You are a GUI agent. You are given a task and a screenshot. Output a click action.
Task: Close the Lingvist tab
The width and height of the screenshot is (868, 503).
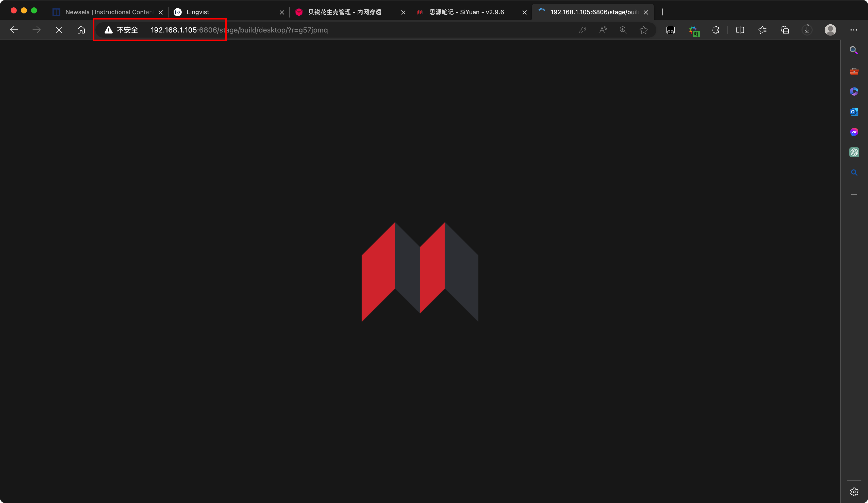(282, 12)
